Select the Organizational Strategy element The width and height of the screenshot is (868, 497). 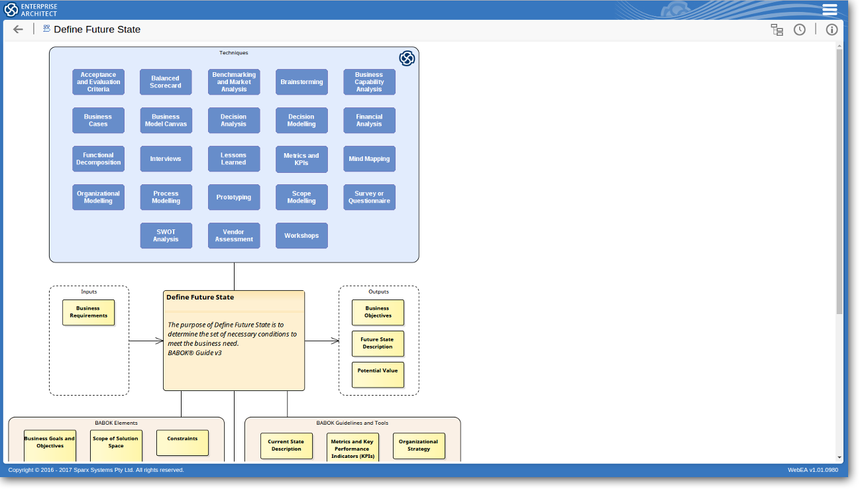click(x=419, y=445)
